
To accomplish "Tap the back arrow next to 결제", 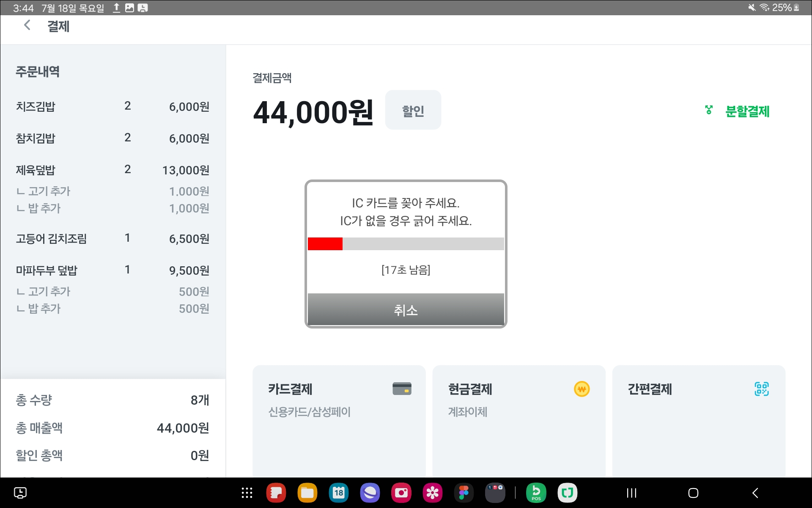I will pos(27,26).
